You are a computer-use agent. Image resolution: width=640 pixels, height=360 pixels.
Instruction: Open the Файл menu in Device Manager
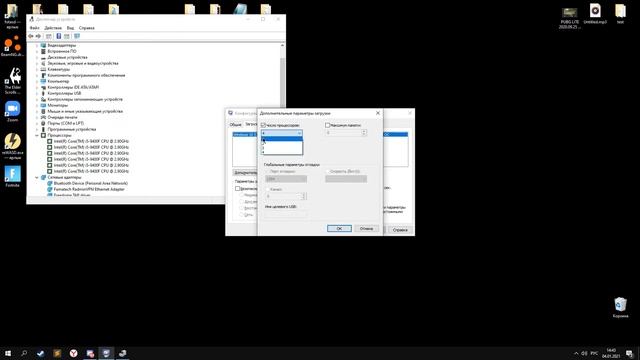pyautogui.click(x=35, y=28)
